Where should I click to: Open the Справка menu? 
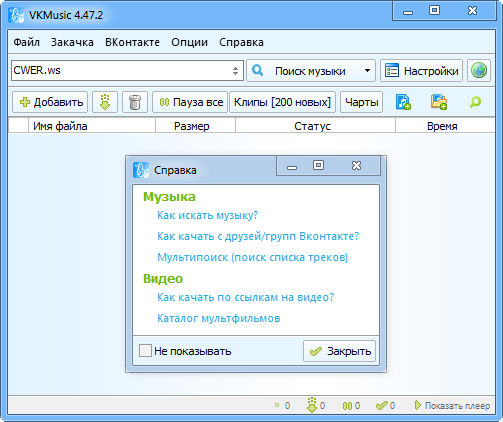click(x=241, y=42)
